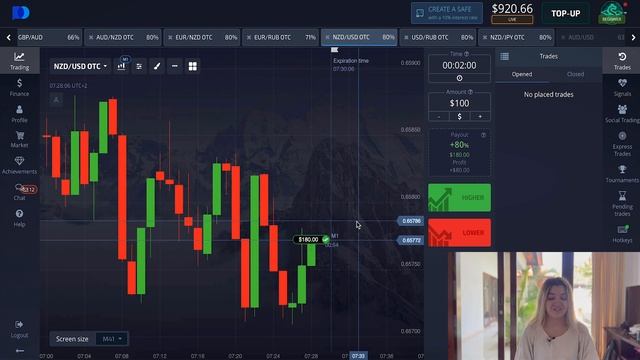Viewport: 640px width, 360px height.
Task: Click the payout help question icon
Action: point(483,135)
